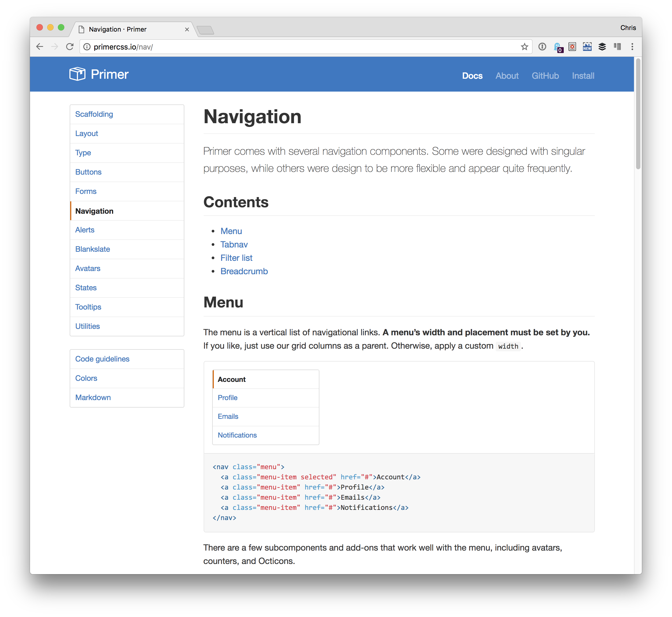The image size is (672, 617).
Task: Select the Navigation · Primer tab
Action: click(134, 29)
